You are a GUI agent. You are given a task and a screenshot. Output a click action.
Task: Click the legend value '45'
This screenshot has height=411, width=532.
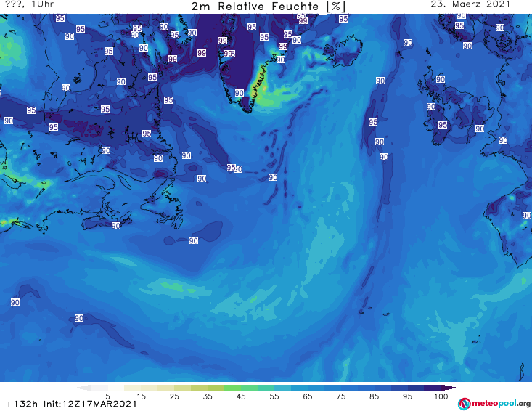click(x=240, y=396)
